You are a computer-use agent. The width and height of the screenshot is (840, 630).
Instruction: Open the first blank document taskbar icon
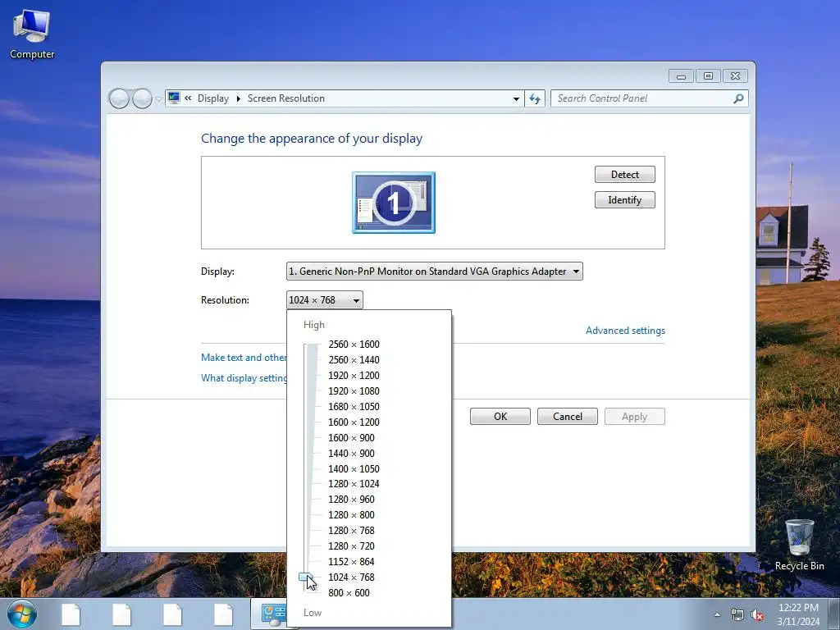(x=71, y=614)
